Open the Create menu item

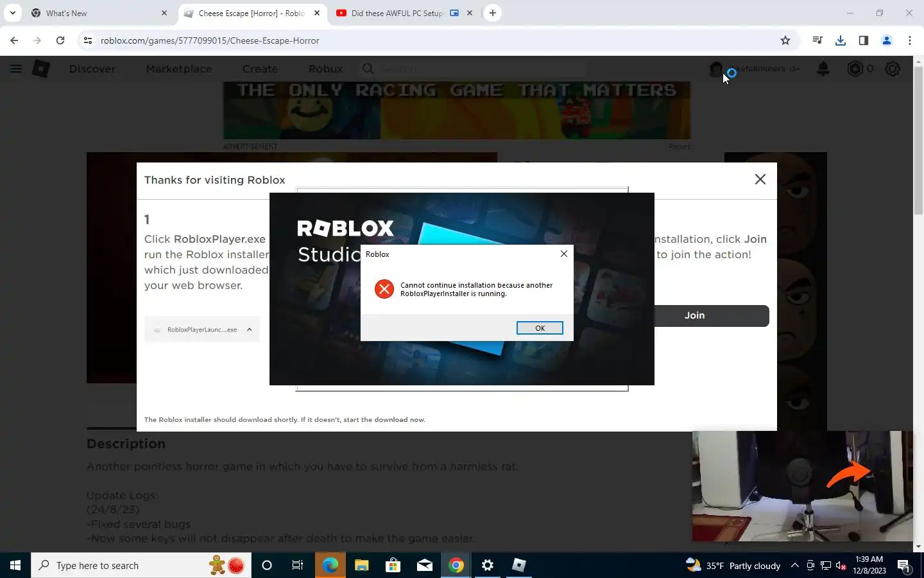(x=260, y=69)
